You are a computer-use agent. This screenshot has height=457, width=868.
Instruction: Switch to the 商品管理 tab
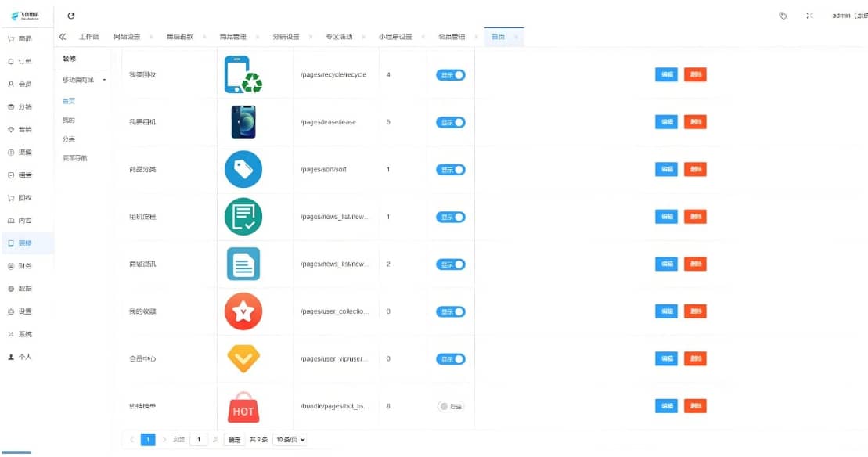coord(234,35)
